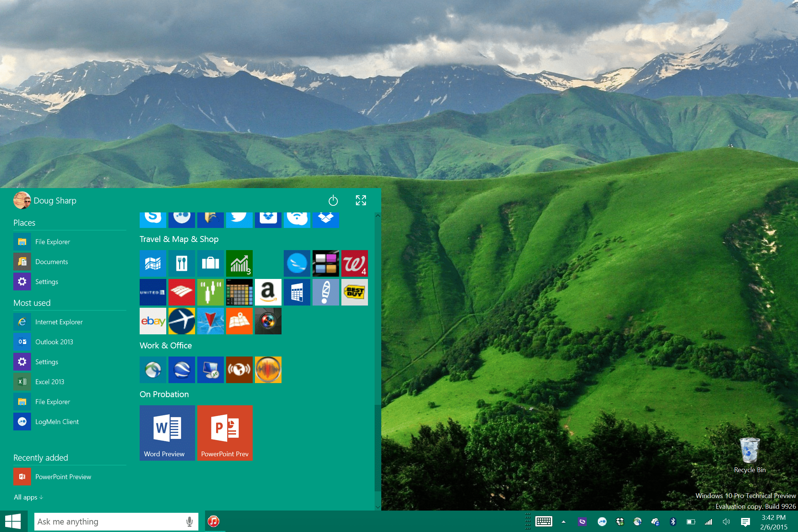The width and height of the screenshot is (798, 532).
Task: Open the green candlestick chart tile
Action: tap(210, 292)
